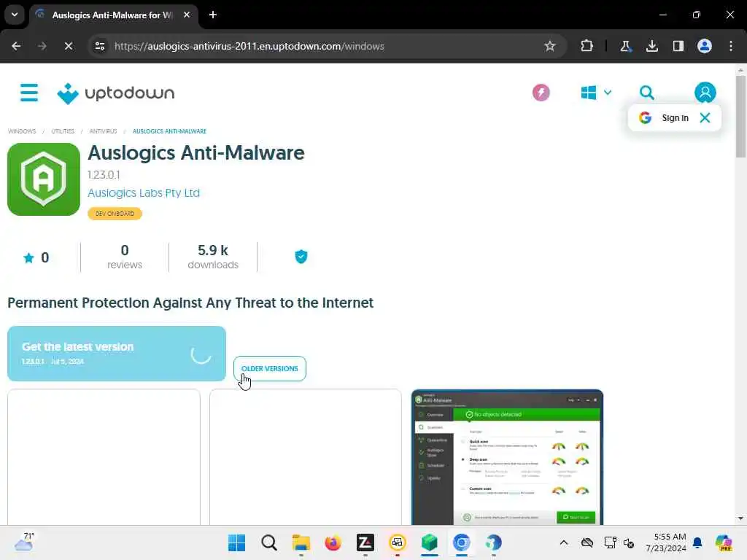Toggle the browser side panel
The width and height of the screenshot is (747, 560).
point(678,46)
